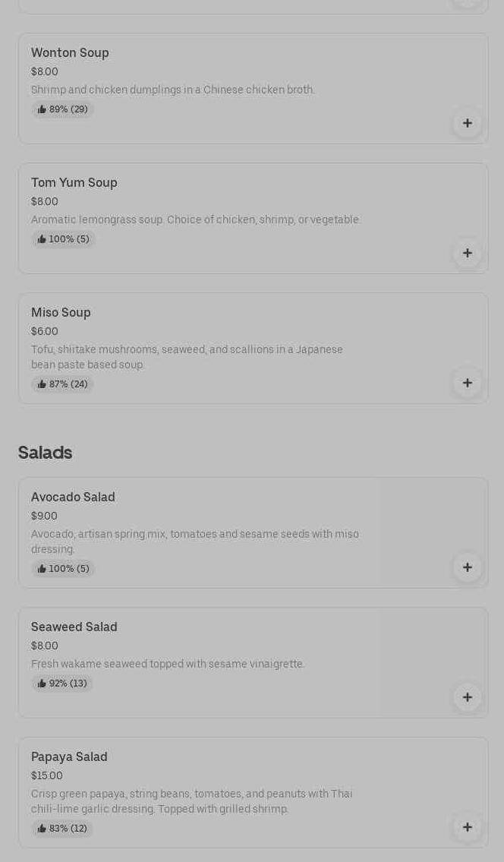The height and width of the screenshot is (862, 504).
Task: Open the Wonton Soup item title
Action: tap(70, 53)
